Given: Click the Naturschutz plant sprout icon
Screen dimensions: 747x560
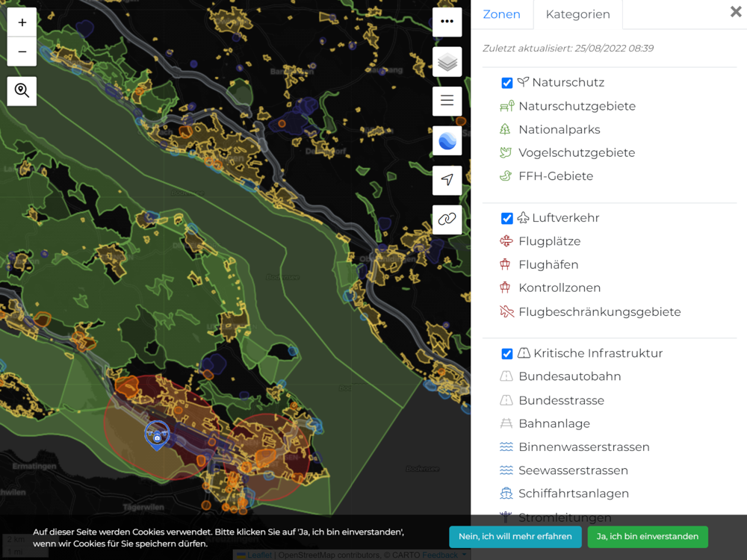Looking at the screenshot, I should tap(523, 82).
